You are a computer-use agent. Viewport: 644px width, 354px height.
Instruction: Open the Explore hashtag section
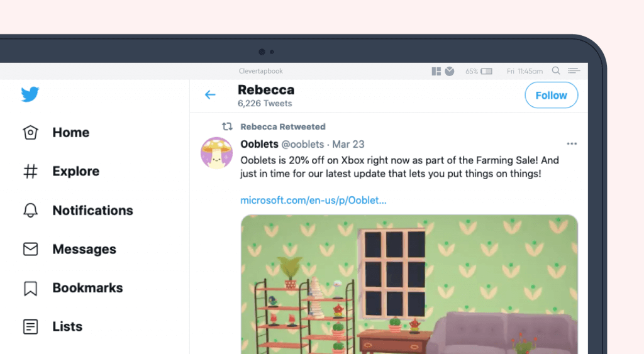click(x=61, y=171)
